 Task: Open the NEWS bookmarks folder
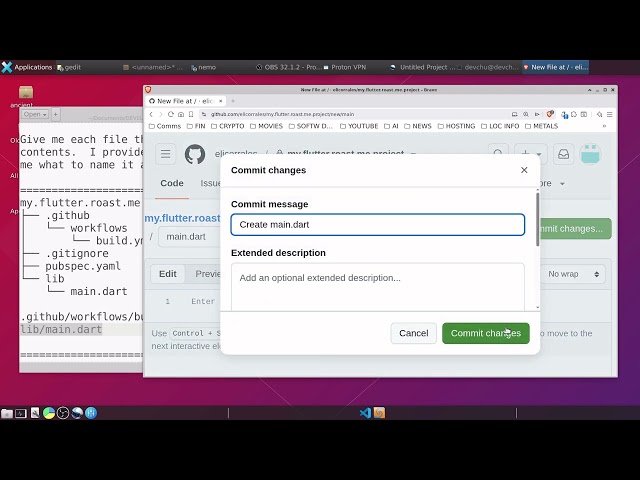pyautogui.click(x=418, y=126)
